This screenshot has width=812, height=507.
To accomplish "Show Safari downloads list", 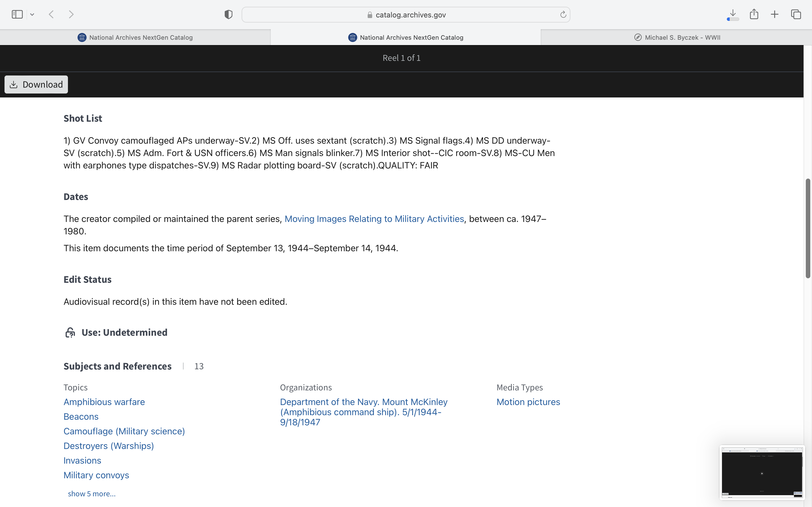I will pyautogui.click(x=733, y=14).
